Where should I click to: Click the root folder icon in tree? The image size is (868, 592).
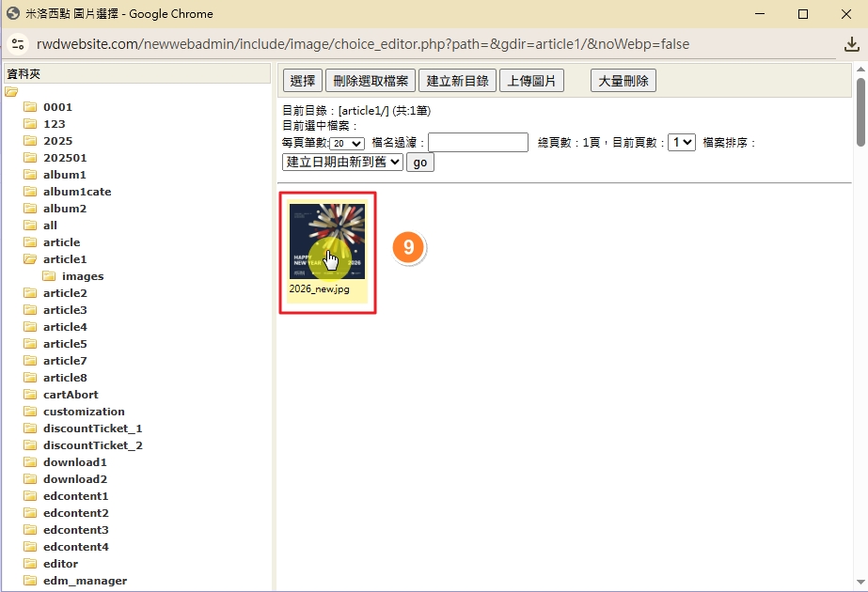11,91
